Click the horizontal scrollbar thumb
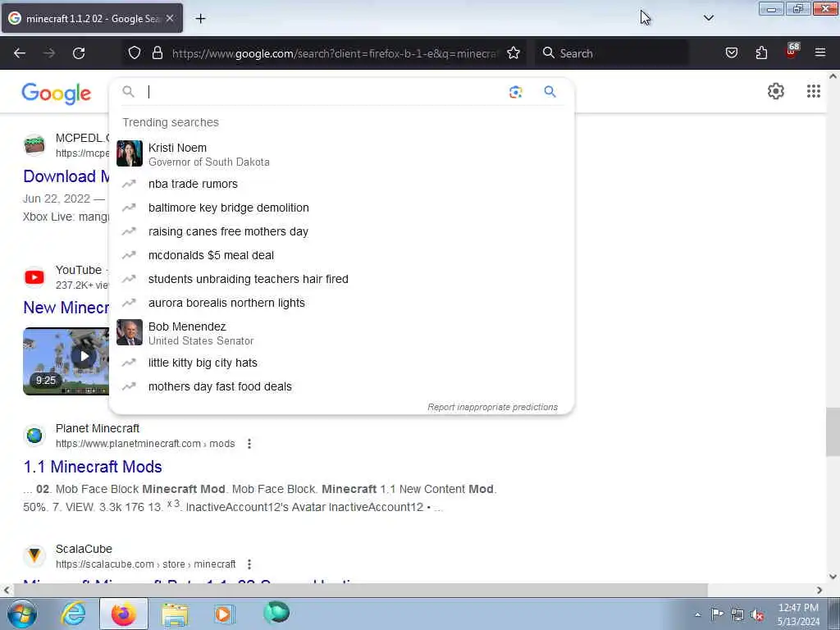The image size is (840, 630). pyautogui.click(x=360, y=590)
